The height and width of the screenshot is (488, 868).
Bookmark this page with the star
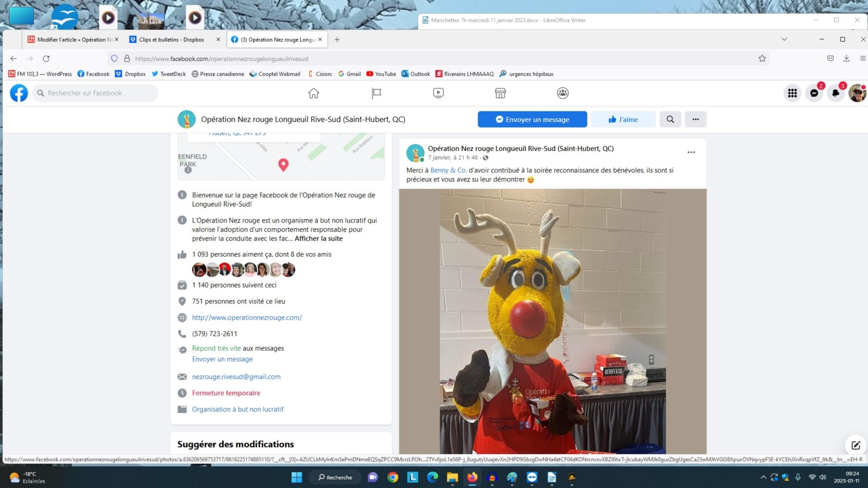pyautogui.click(x=762, y=58)
